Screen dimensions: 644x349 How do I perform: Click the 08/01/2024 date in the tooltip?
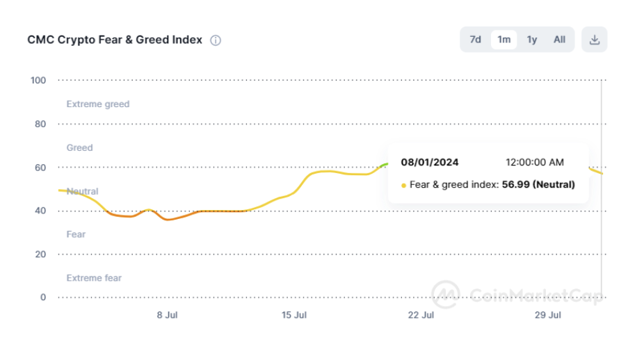430,163
